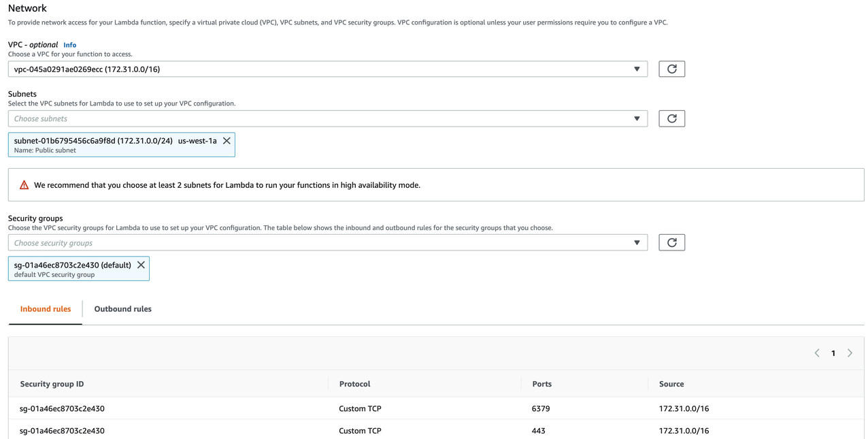This screenshot has height=439, width=868.
Task: Click the Ports column header
Action: click(541, 383)
